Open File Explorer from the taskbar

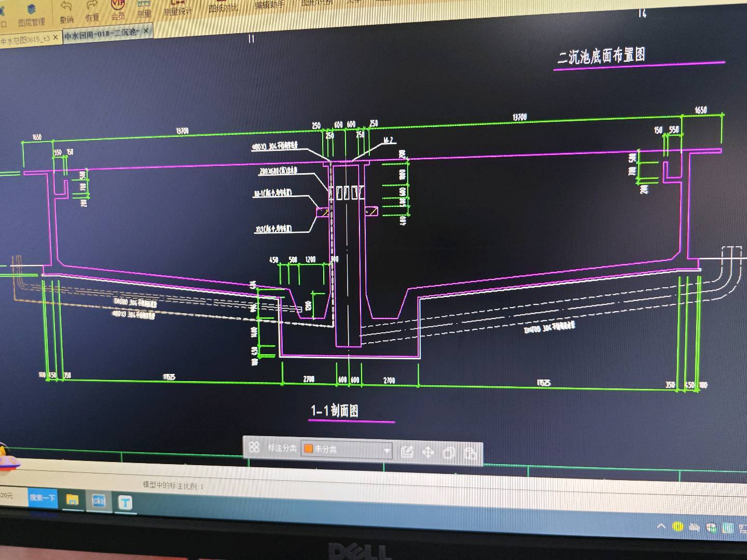(x=72, y=500)
